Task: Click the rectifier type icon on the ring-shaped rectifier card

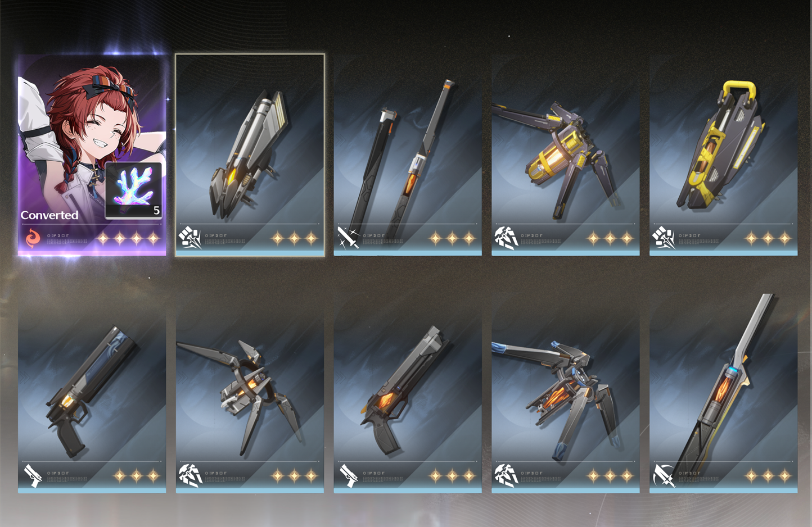Action: click(x=190, y=475)
